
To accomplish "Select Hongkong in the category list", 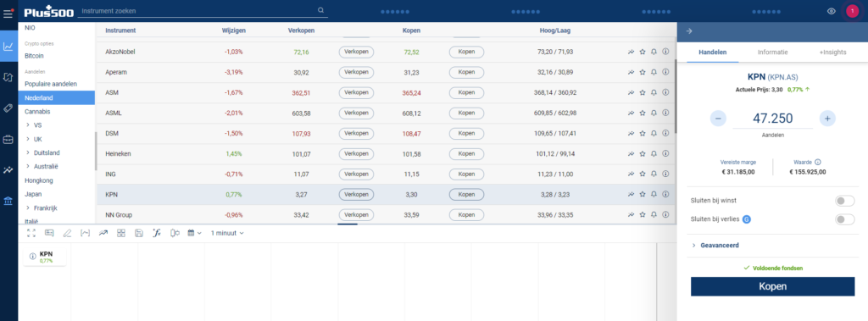I will coord(39,180).
